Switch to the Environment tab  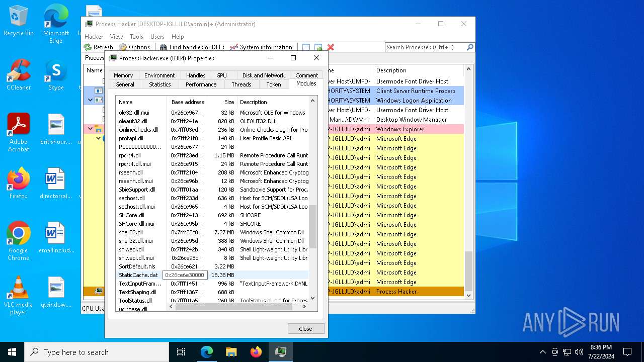(159, 75)
